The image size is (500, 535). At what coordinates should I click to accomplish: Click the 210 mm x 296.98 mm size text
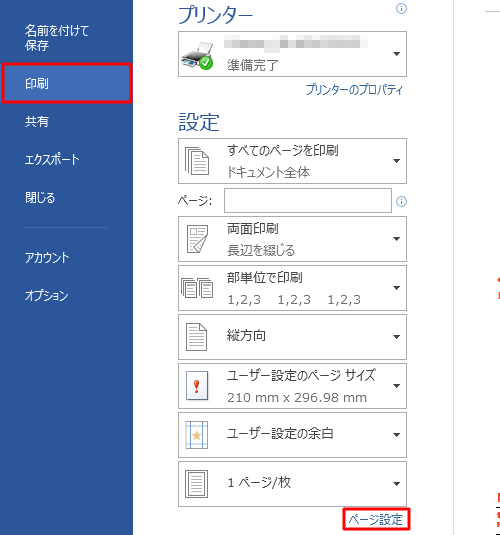(x=297, y=397)
